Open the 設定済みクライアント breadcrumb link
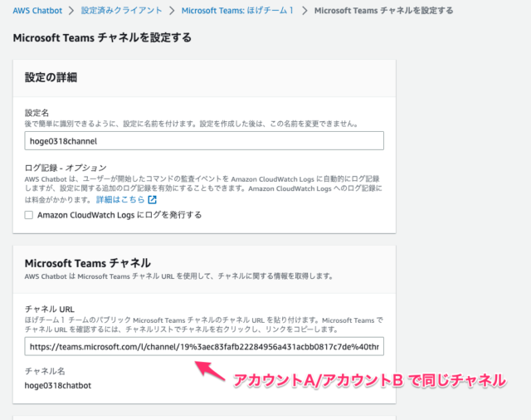 coord(122,11)
